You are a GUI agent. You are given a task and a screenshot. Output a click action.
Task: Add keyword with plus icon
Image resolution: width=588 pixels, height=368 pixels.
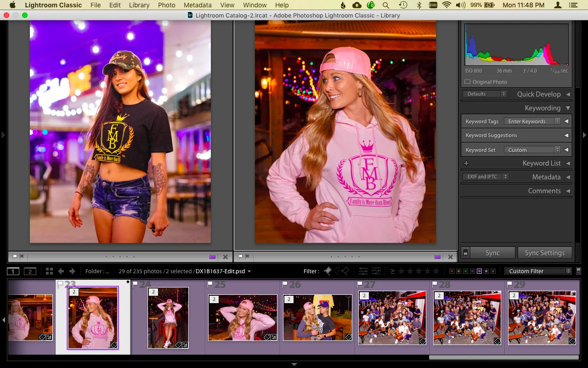466,163
